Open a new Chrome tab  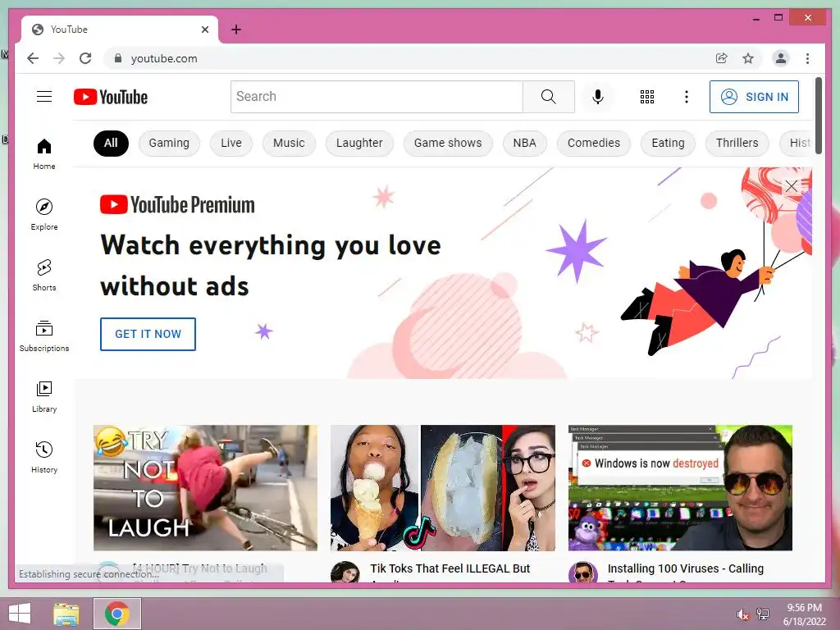pos(235,30)
